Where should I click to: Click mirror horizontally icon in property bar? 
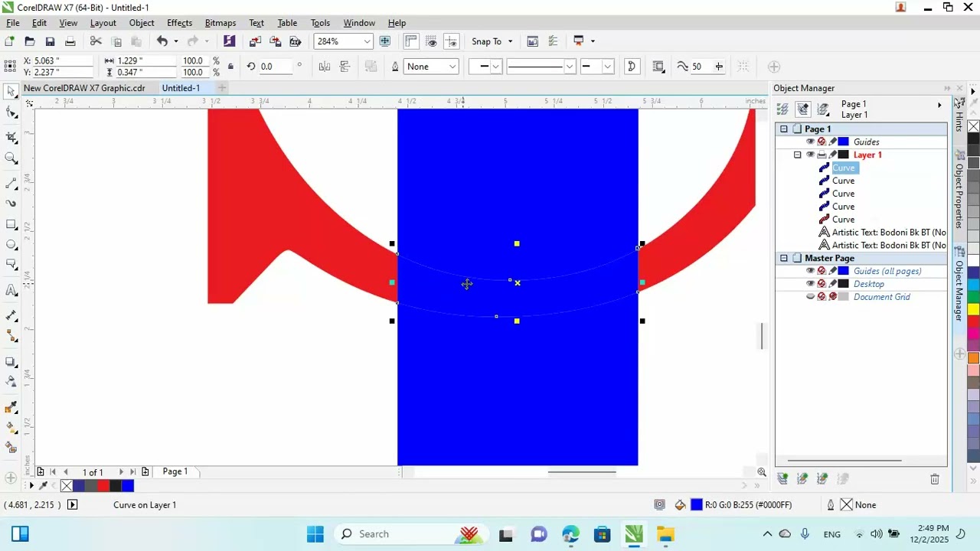coord(325,67)
